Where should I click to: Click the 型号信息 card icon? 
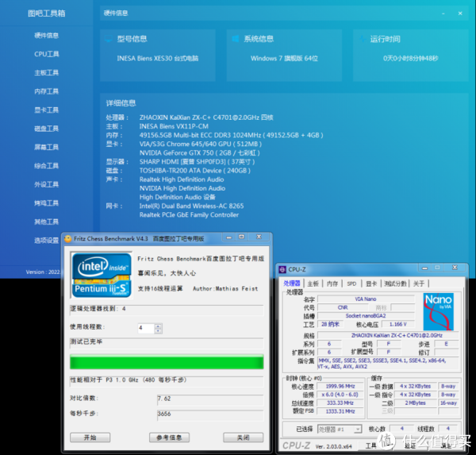108,39
